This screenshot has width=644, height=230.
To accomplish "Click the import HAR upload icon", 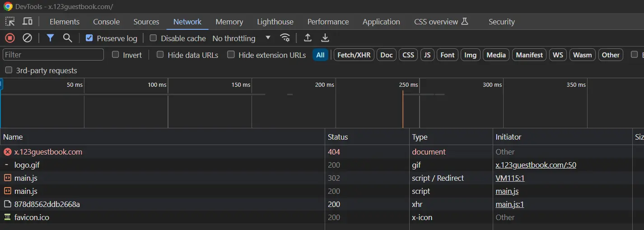I will pyautogui.click(x=308, y=38).
